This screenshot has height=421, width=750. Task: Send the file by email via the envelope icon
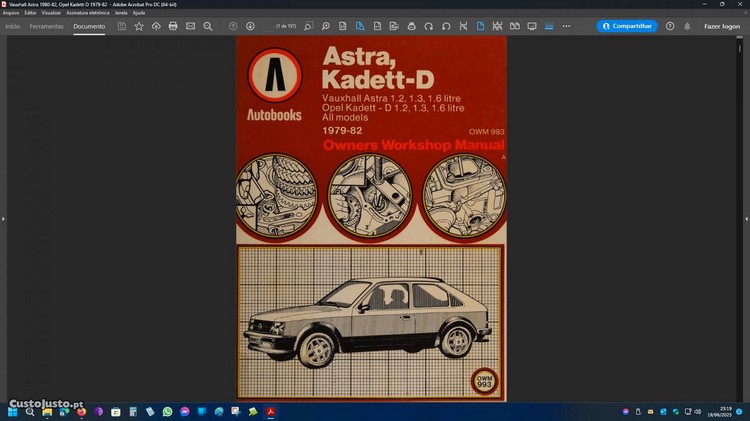190,26
